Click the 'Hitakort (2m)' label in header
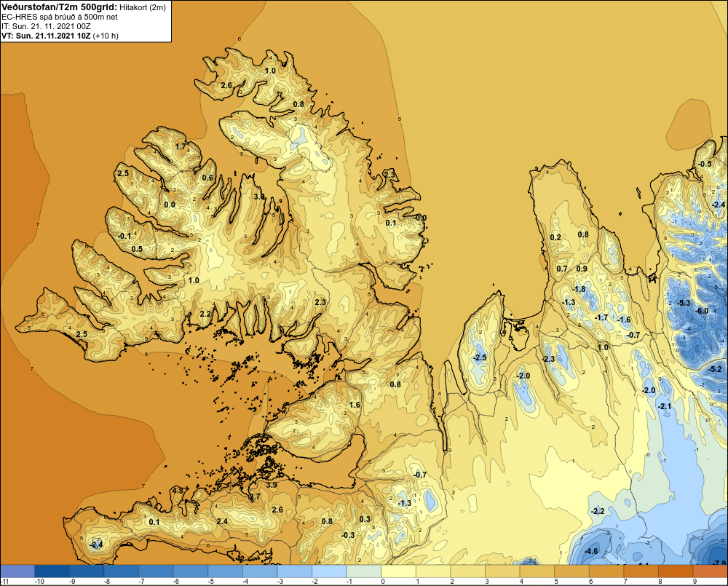728x586 pixels. pos(143,7)
